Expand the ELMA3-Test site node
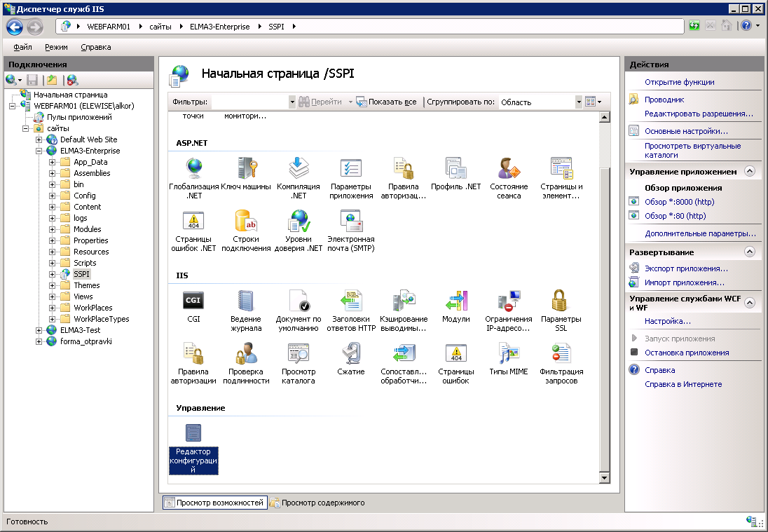Screen dimensions: 768x532 click(39, 330)
